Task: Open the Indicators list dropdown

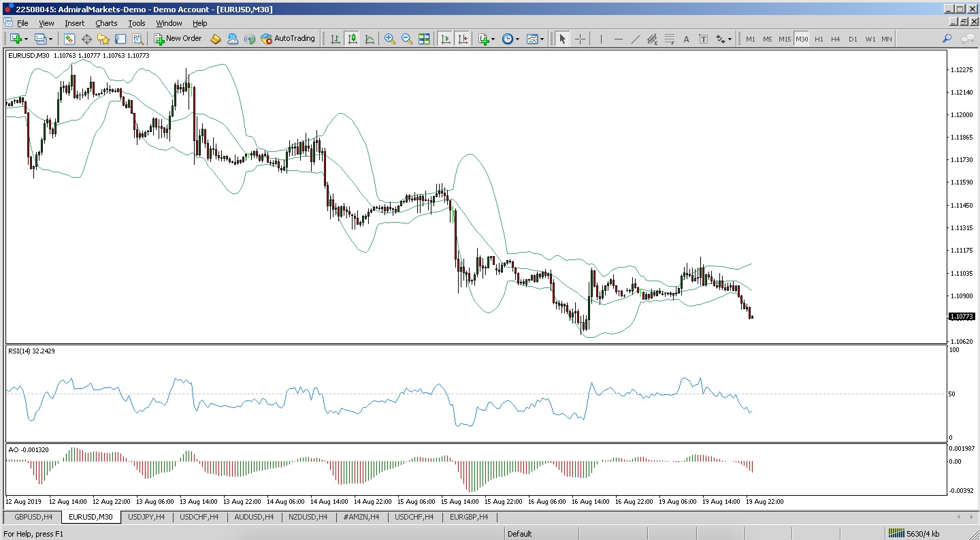Action: coord(487,39)
